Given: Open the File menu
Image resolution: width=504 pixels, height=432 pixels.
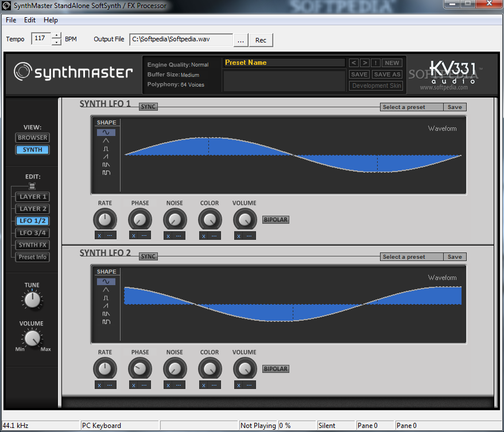Looking at the screenshot, I should click(x=11, y=20).
